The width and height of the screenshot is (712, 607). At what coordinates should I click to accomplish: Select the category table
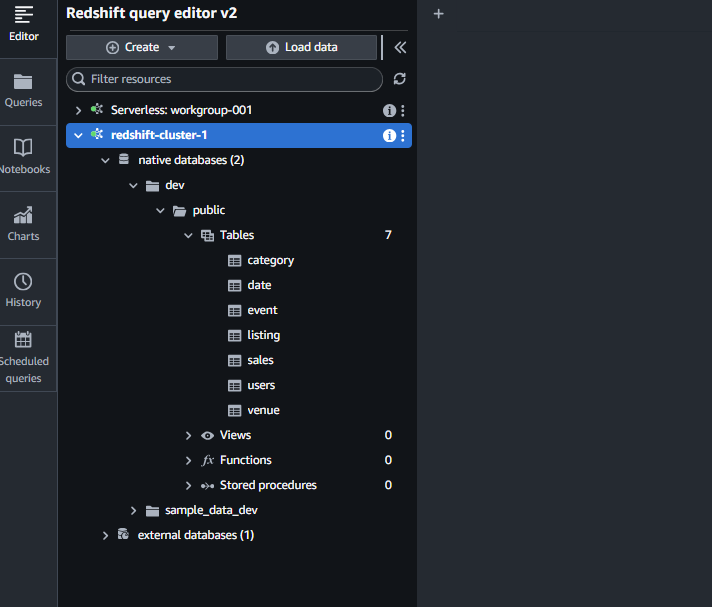(x=271, y=260)
